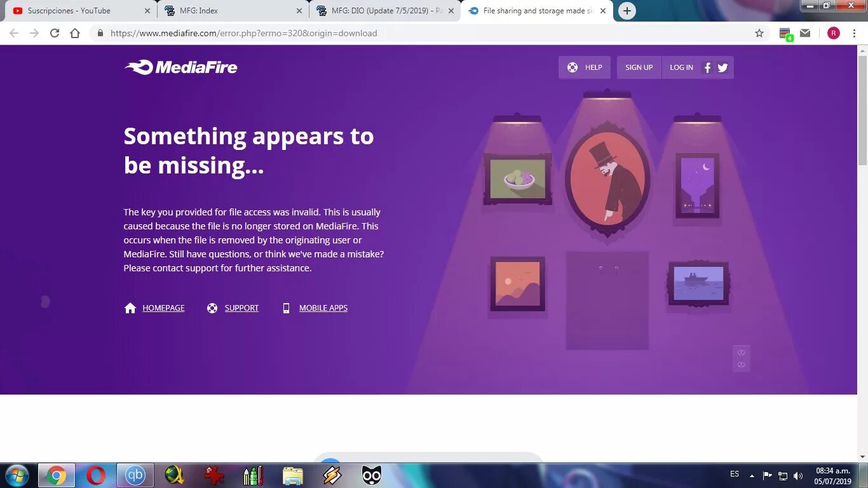Show hidden system tray icons

tap(752, 475)
